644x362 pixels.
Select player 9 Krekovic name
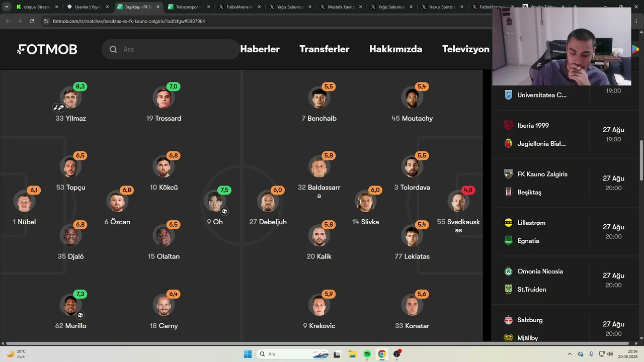pyautogui.click(x=319, y=326)
